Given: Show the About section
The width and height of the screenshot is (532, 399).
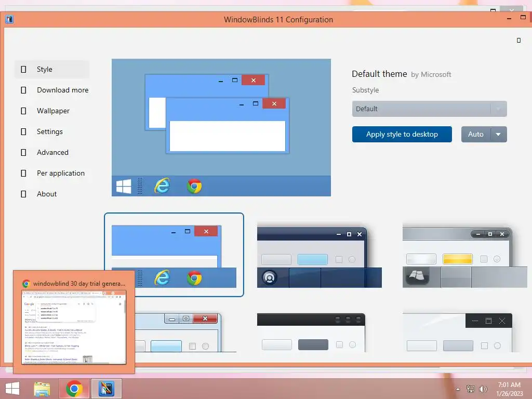Looking at the screenshot, I should point(52,194).
